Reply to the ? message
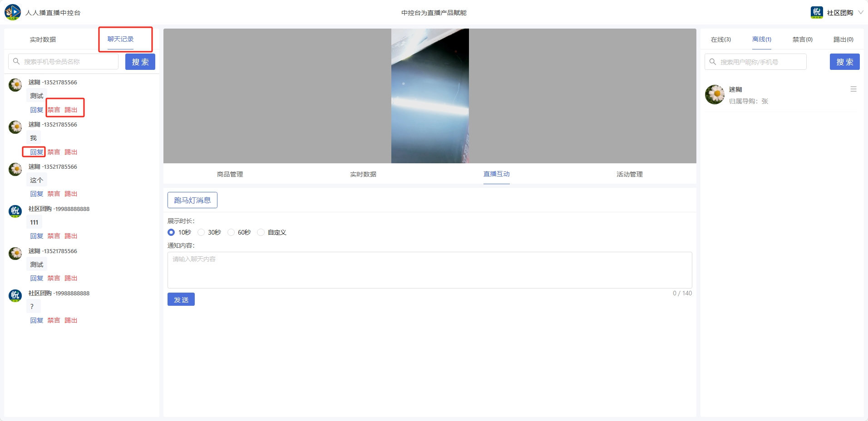Viewport: 868px width, 421px height. 37,320
